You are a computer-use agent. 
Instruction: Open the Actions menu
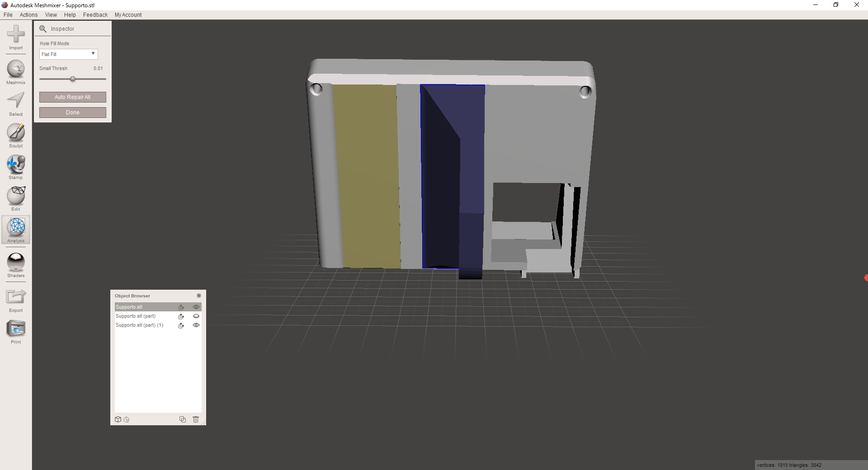tap(28, 15)
